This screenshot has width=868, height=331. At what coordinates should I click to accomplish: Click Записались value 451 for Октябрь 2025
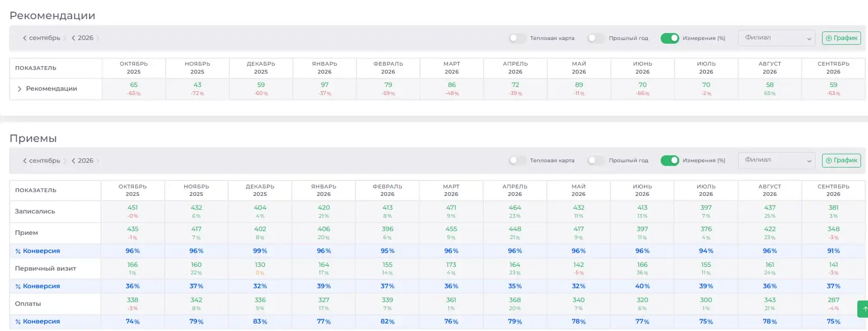(x=133, y=208)
